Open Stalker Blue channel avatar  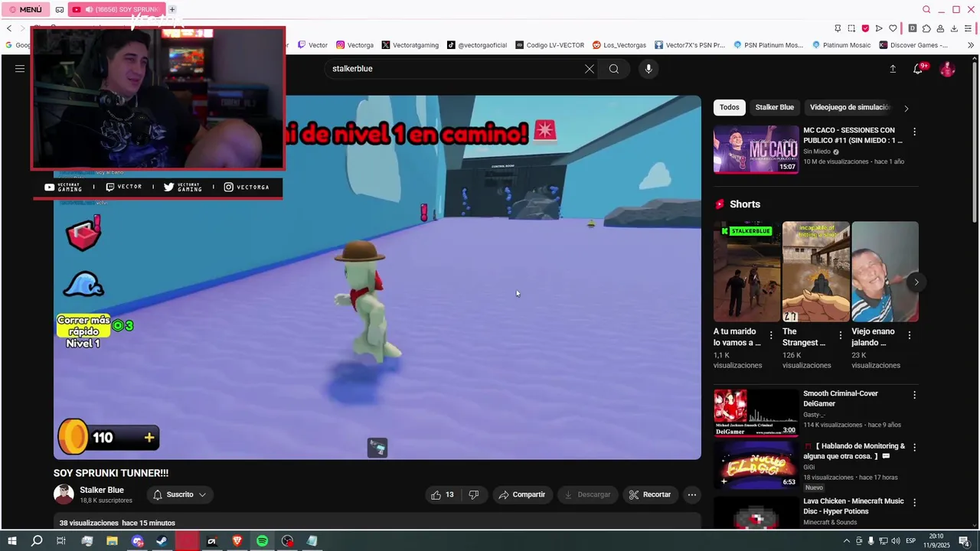click(x=64, y=494)
